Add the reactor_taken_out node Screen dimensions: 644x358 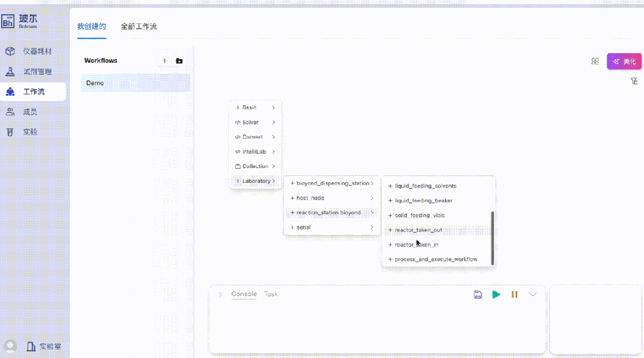418,230
